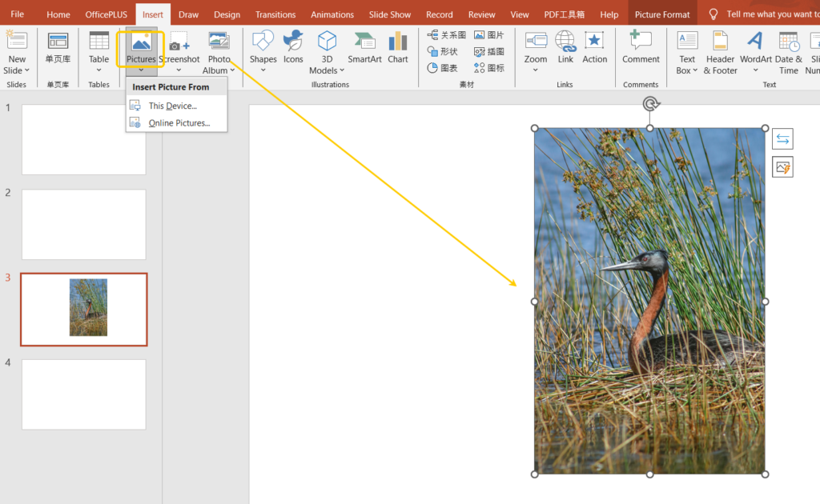The height and width of the screenshot is (504, 820).
Task: Click the Shapes icon in Illustrations
Action: click(x=263, y=42)
